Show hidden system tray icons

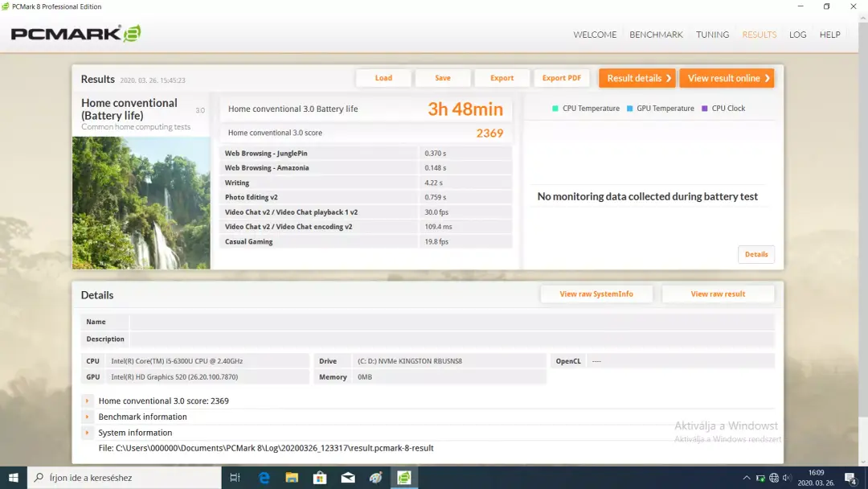[746, 478]
